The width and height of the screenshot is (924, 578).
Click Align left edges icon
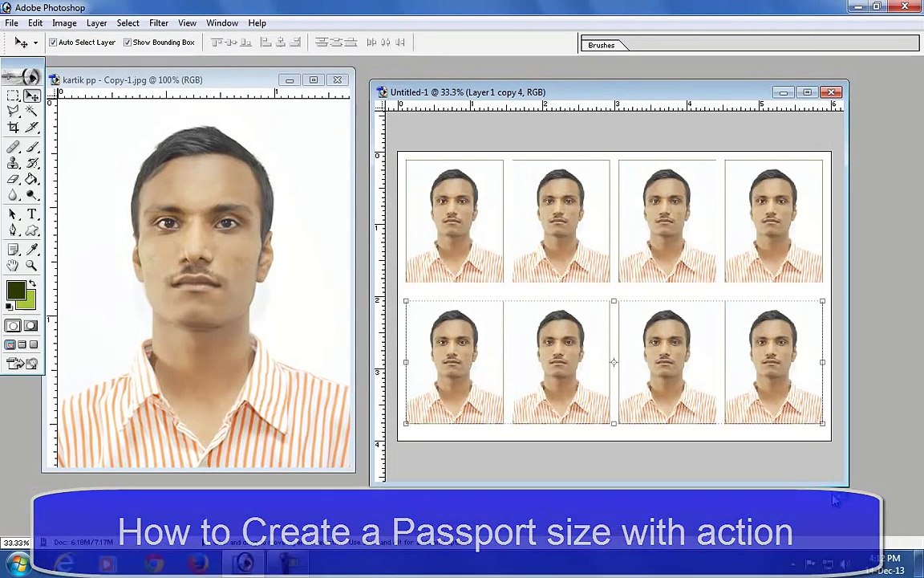pyautogui.click(x=266, y=43)
